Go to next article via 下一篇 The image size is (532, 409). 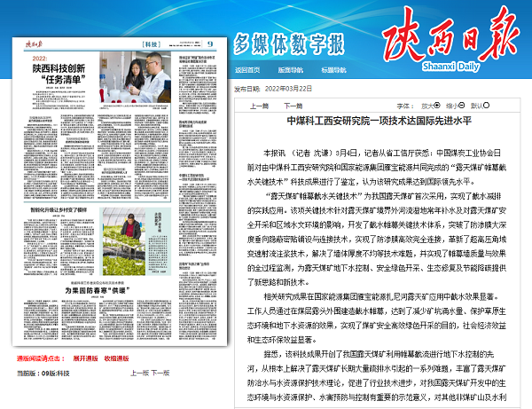point(293,106)
